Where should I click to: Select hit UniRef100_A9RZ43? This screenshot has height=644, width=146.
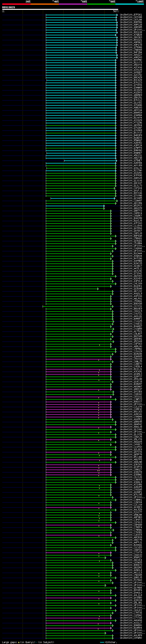click(131, 58)
